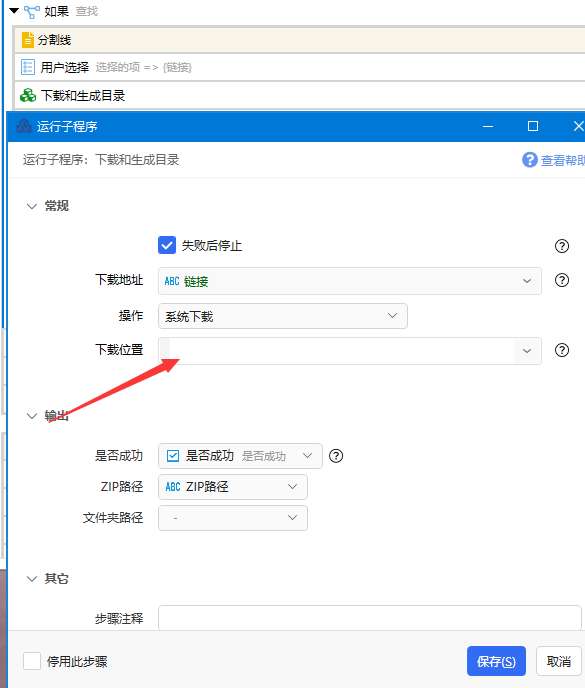Click the 取消 button

(559, 661)
